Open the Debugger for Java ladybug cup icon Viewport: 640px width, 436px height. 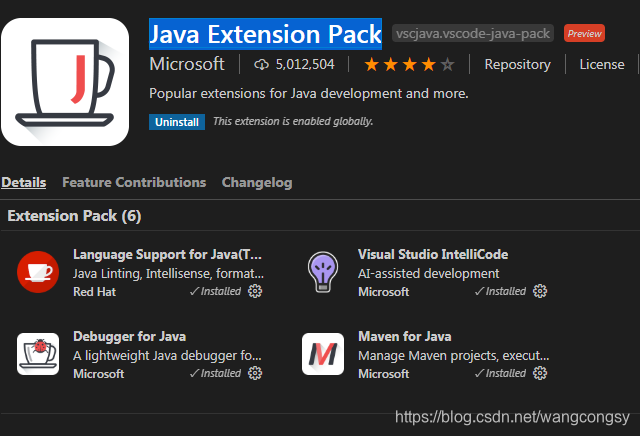[x=38, y=354]
